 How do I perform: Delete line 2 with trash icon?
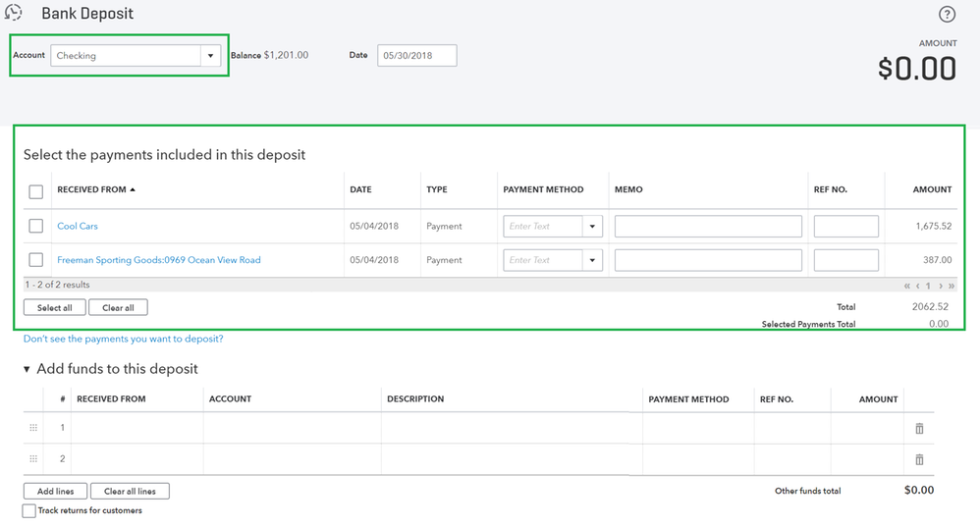[919, 459]
